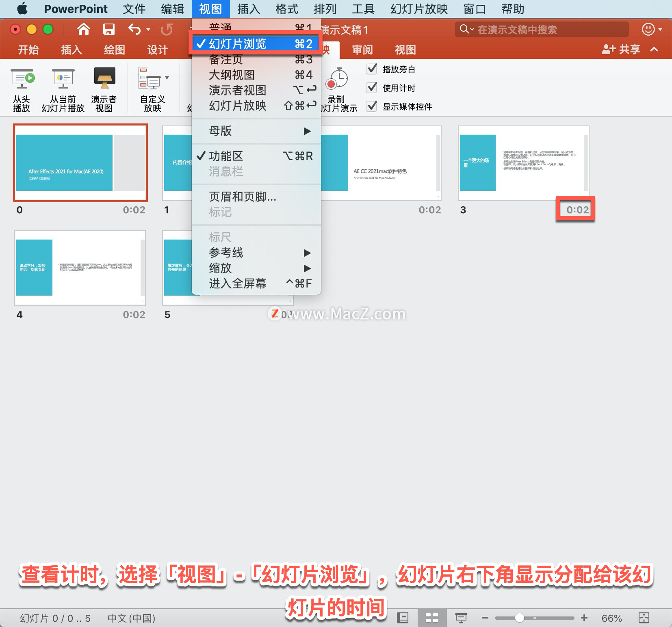This screenshot has width=672, height=627.
Task: Click the zoom out minus icon
Action: tap(485, 618)
